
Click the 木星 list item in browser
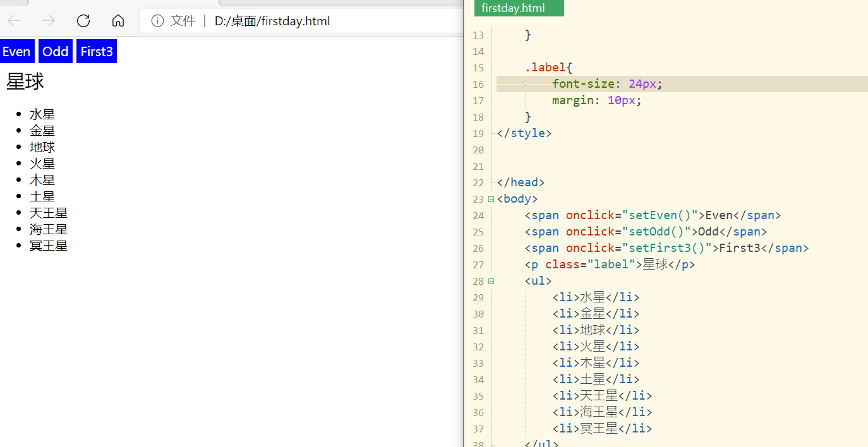click(42, 180)
